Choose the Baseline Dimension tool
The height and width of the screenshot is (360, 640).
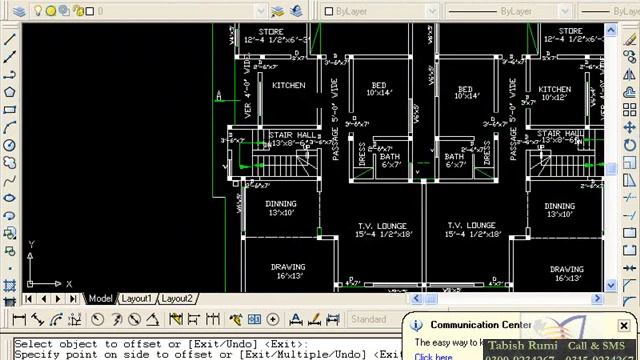tap(193, 319)
